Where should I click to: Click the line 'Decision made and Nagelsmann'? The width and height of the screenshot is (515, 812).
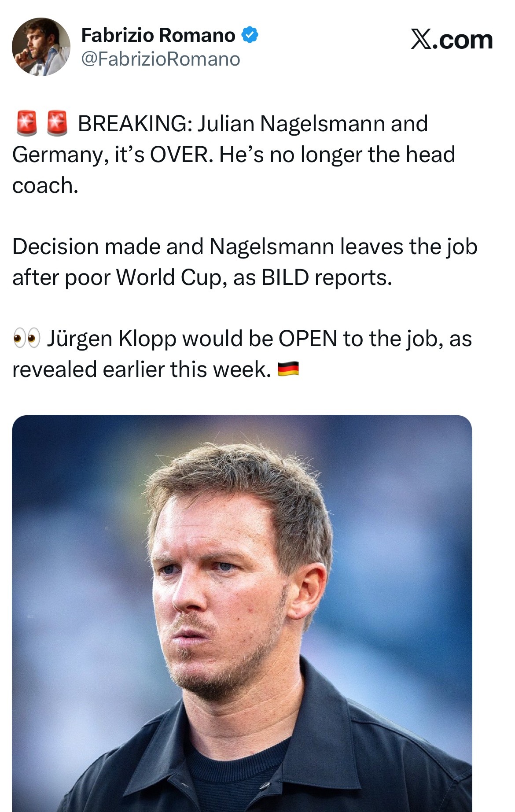pyautogui.click(x=173, y=247)
